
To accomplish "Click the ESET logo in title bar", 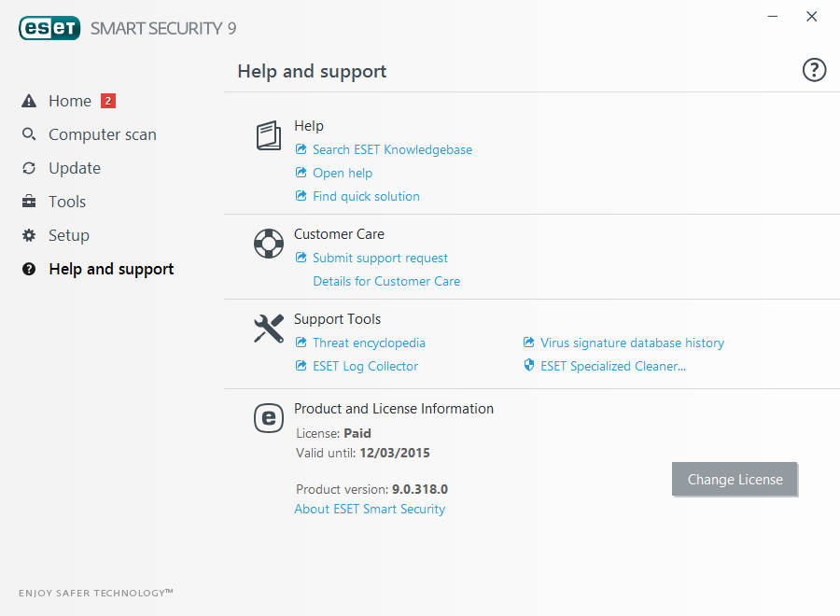I will (x=49, y=28).
